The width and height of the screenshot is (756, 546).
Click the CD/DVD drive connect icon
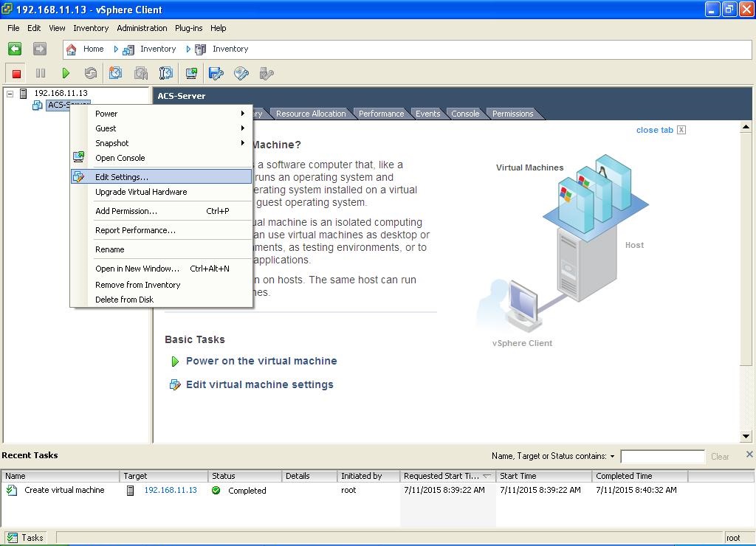[x=241, y=73]
